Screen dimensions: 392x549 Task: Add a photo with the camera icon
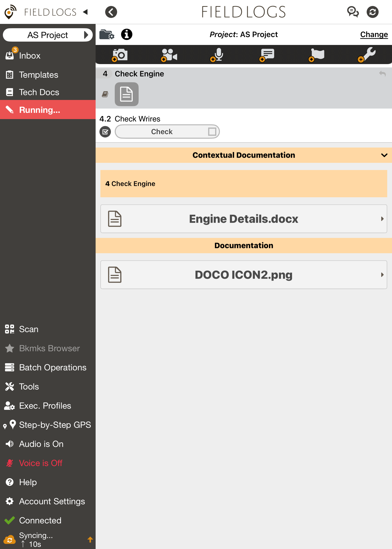(120, 55)
